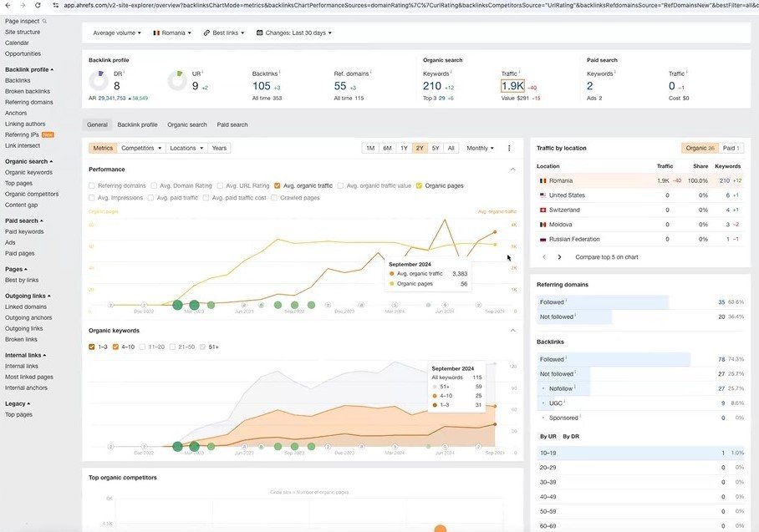Switch to the Backlink profile tab

coord(137,124)
